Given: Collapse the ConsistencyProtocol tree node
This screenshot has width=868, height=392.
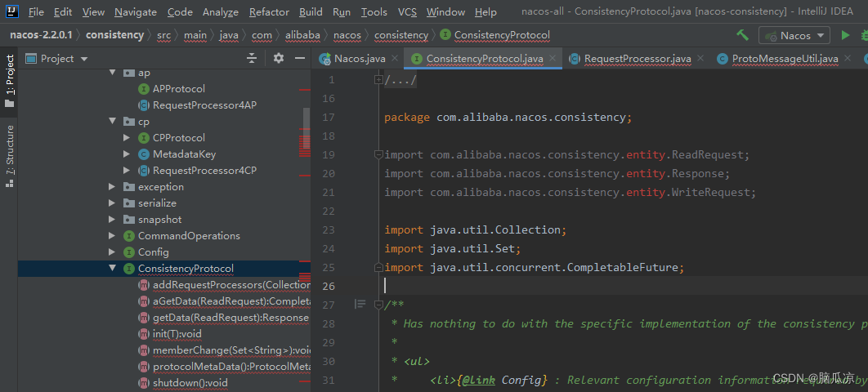Looking at the screenshot, I should pos(112,269).
